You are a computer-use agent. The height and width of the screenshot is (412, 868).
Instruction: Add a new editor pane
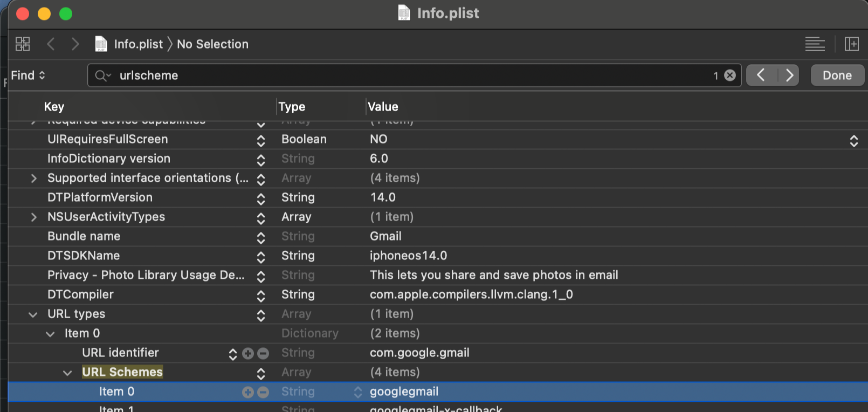click(852, 44)
